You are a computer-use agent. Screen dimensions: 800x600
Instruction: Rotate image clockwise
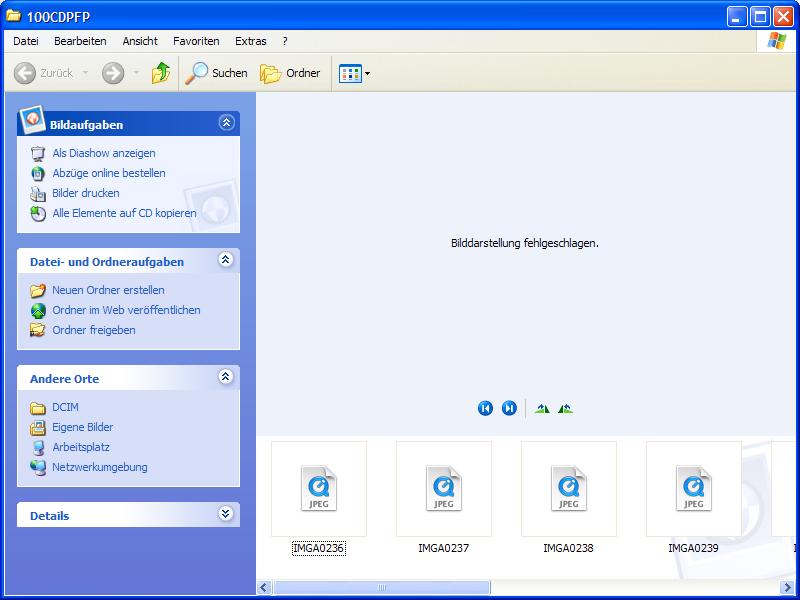[x=542, y=408]
